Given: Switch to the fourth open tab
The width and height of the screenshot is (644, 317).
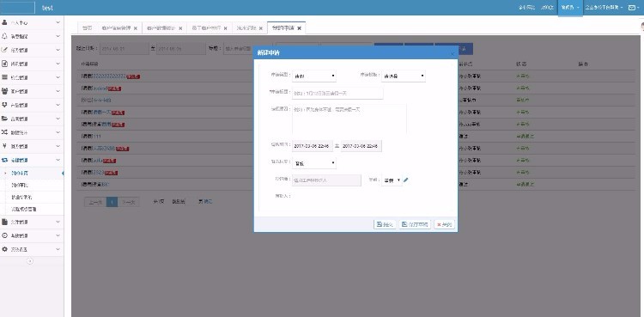Looking at the screenshot, I should pyautogui.click(x=206, y=28).
